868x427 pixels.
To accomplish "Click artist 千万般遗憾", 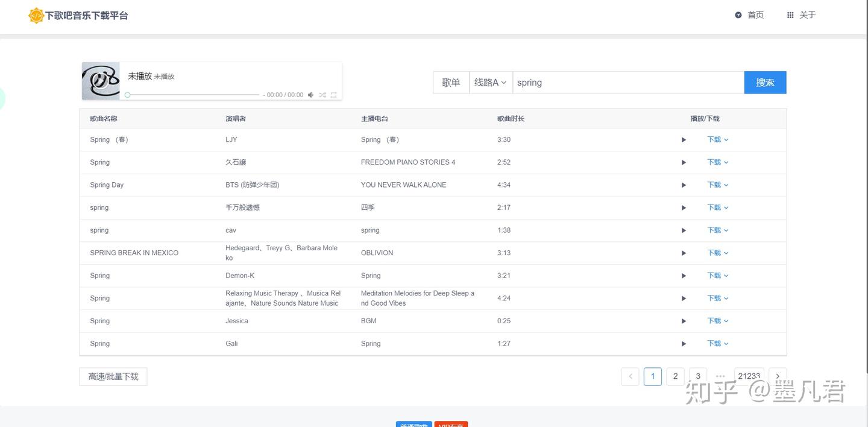I will point(243,207).
